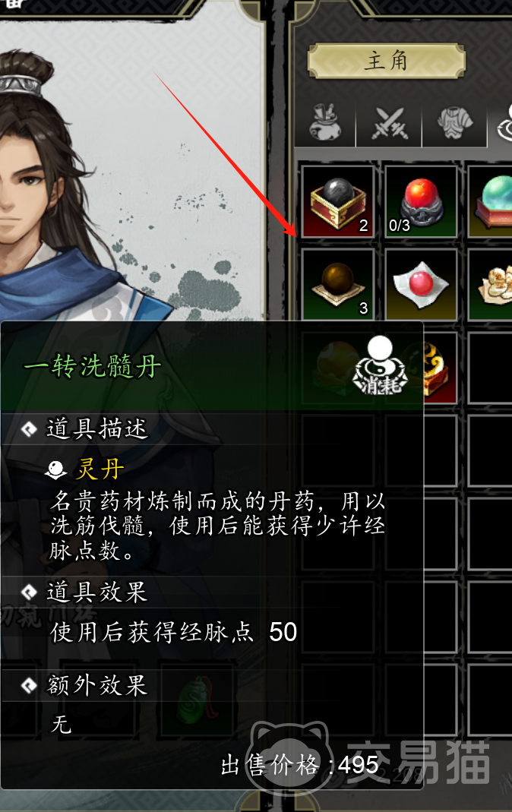Select the black orb in red box
Screen dimensions: 512x812
click(337, 201)
